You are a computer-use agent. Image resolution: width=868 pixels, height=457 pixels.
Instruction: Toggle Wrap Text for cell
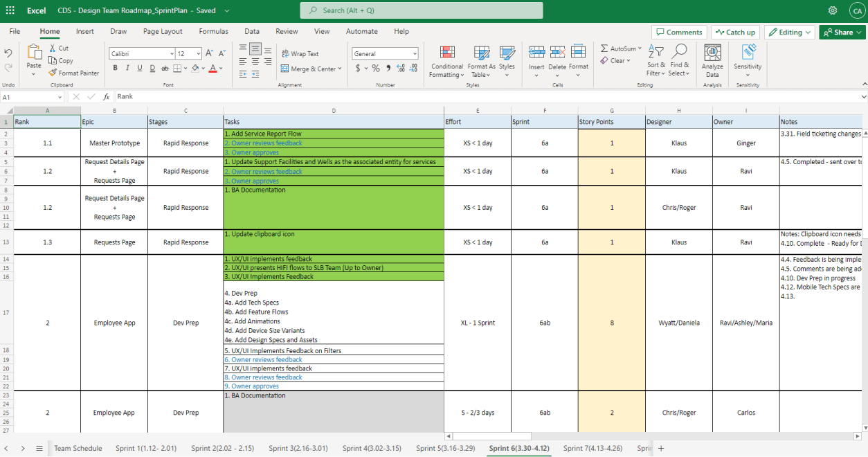click(300, 53)
